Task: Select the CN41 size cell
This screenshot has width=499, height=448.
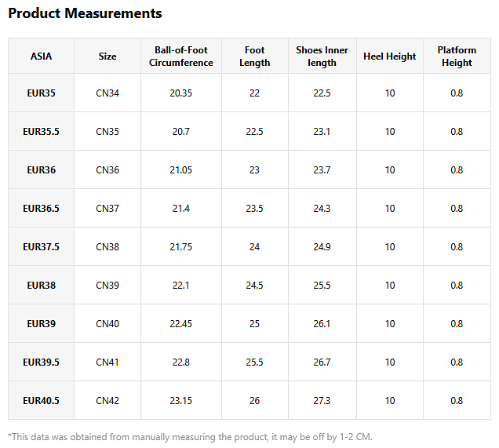Action: pos(107,362)
